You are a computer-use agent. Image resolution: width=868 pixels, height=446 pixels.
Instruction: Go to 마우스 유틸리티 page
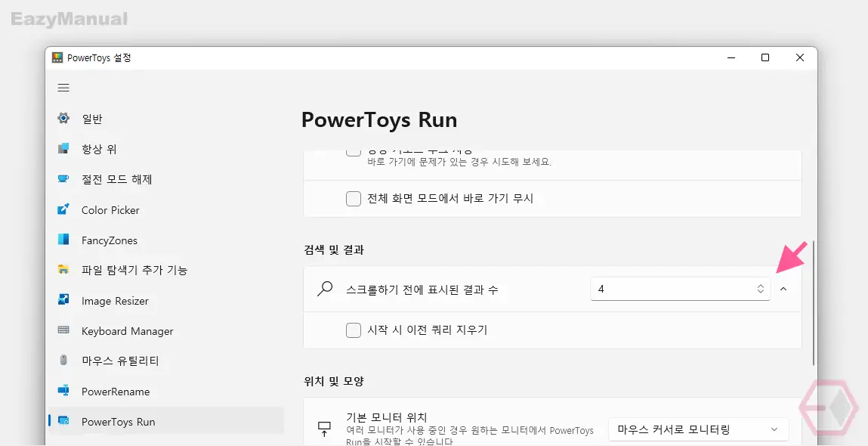click(166, 361)
